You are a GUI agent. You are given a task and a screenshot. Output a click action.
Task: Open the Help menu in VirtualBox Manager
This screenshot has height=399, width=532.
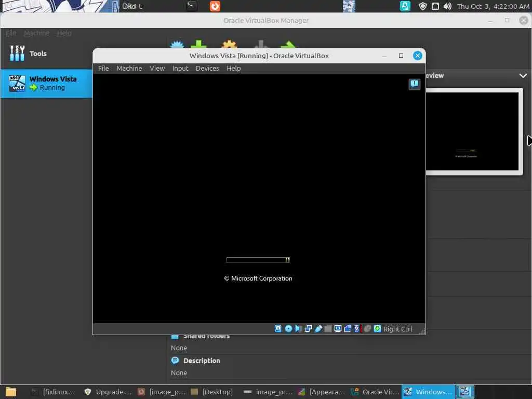coord(64,33)
